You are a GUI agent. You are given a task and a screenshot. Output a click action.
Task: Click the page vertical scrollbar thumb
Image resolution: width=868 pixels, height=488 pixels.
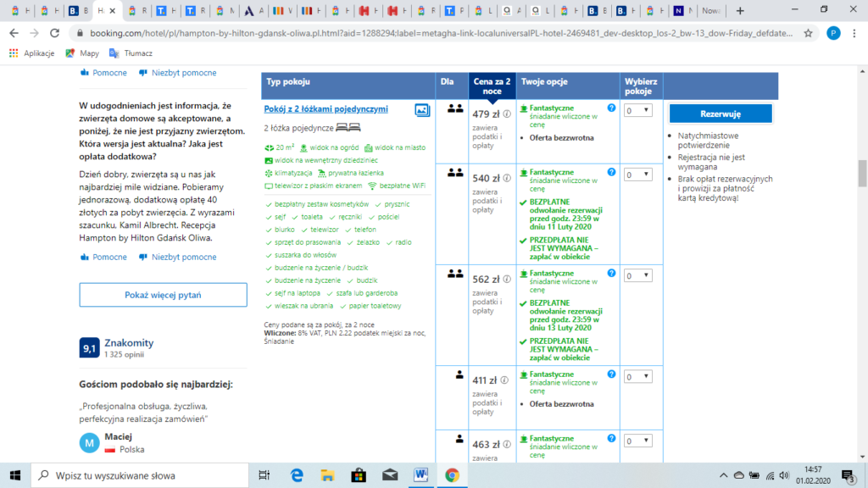pos(862,174)
